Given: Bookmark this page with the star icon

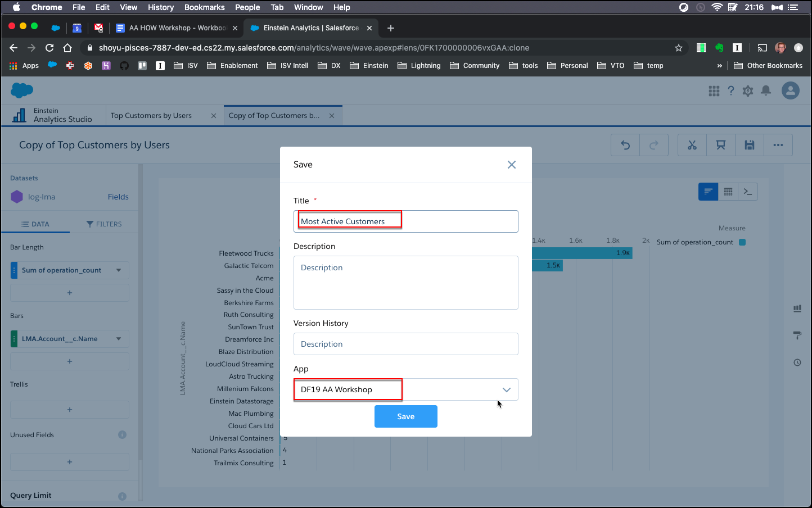Looking at the screenshot, I should pyautogui.click(x=679, y=48).
